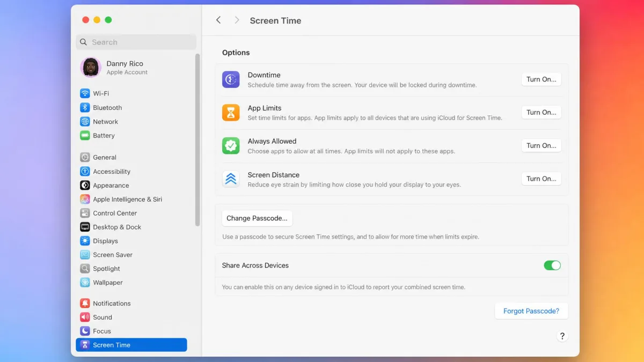Focus the sidebar Search field
Image resolution: width=644 pixels, height=362 pixels.
[x=136, y=42]
